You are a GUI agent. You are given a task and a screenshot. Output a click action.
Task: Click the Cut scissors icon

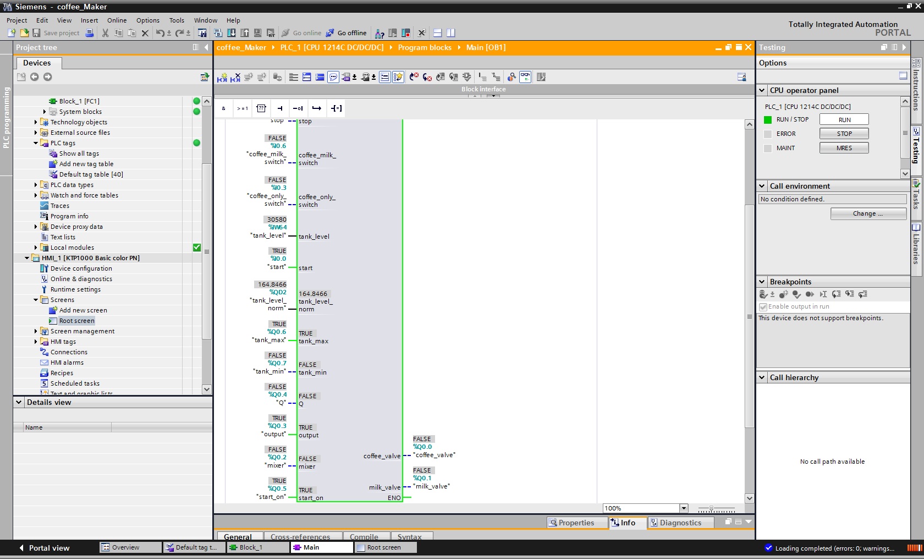tap(105, 33)
